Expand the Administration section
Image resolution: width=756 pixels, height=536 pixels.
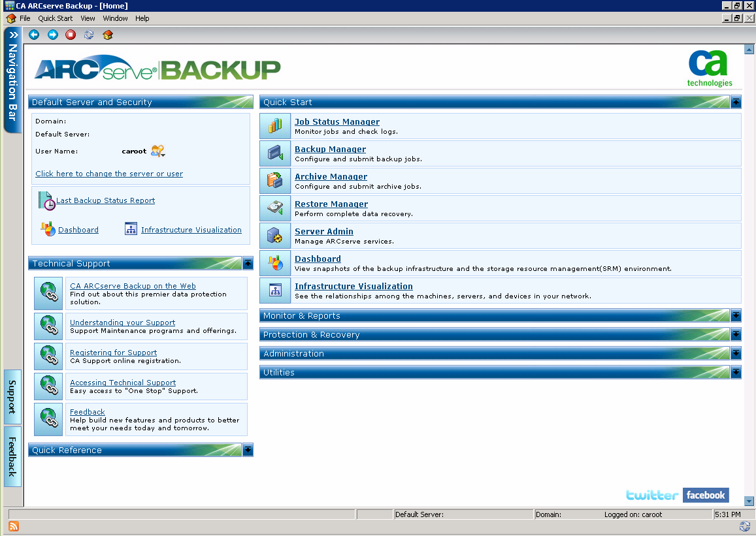click(736, 353)
